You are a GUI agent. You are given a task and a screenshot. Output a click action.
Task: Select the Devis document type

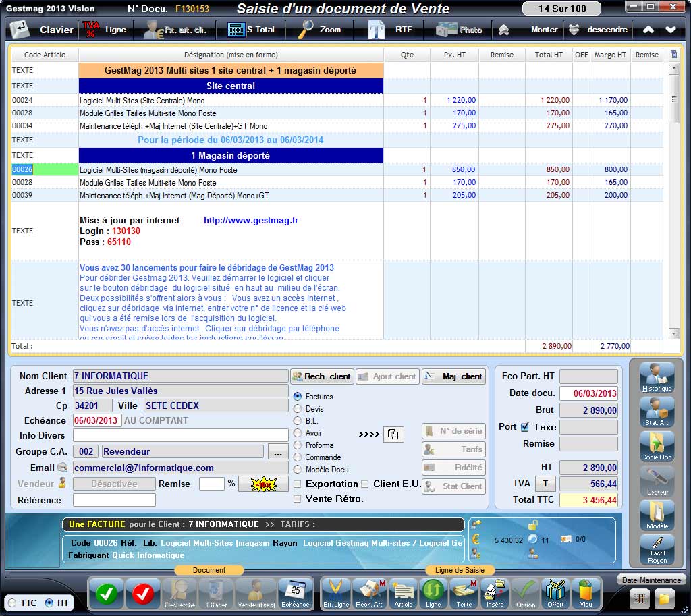tap(298, 409)
